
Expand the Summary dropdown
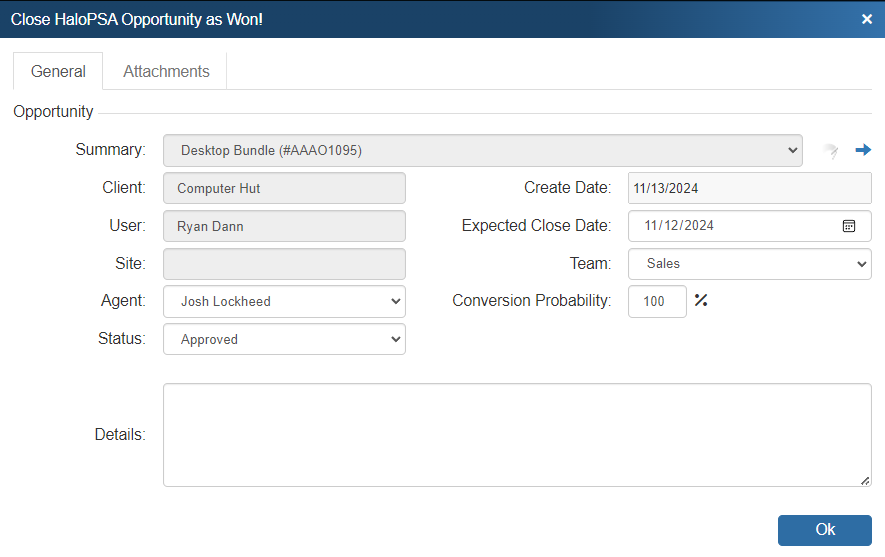[x=482, y=150]
